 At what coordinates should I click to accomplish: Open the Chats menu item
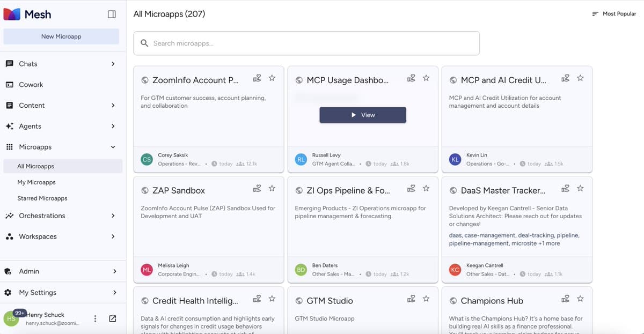coord(28,64)
